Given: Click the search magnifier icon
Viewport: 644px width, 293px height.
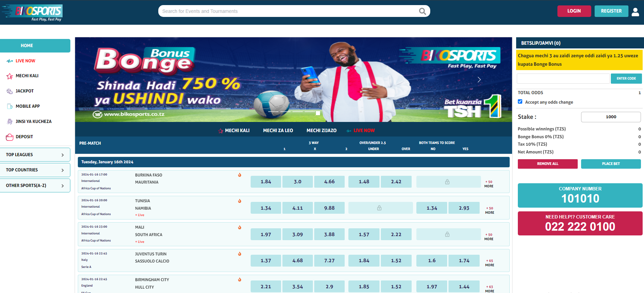Looking at the screenshot, I should 422,11.
